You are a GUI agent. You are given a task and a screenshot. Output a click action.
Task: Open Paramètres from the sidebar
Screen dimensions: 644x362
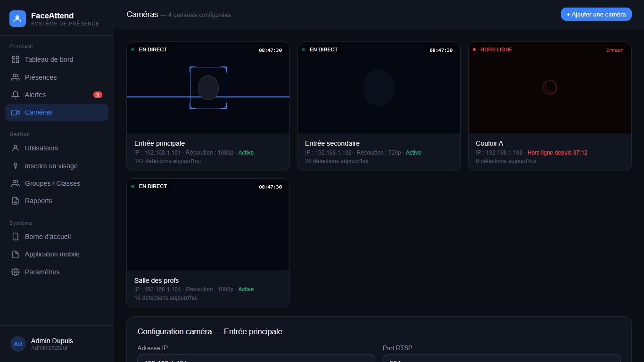[x=57, y=272]
